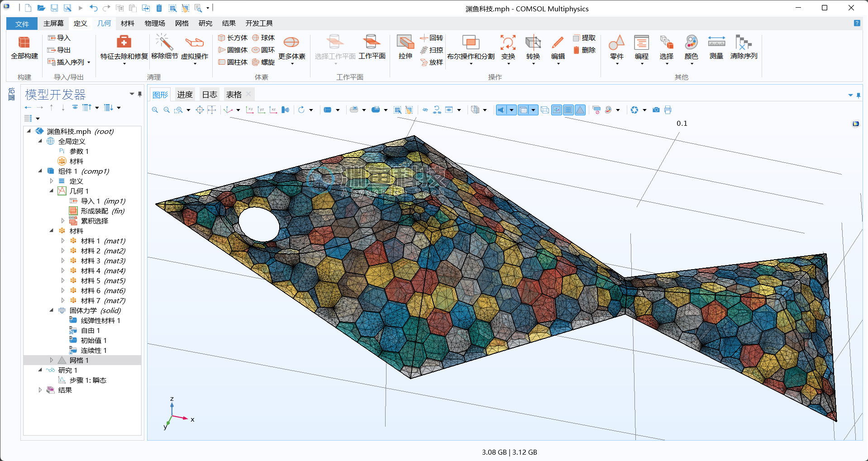Switch to the 日志 tab
This screenshot has width=868, height=461.
(x=210, y=95)
